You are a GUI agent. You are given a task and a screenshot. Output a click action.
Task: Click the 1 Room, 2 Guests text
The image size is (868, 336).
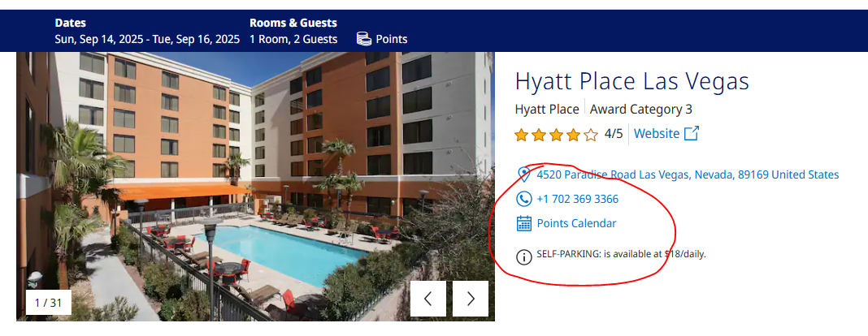click(293, 39)
